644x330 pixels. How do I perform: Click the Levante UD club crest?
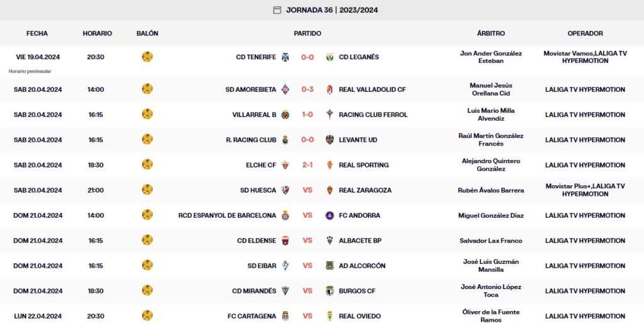tap(330, 140)
